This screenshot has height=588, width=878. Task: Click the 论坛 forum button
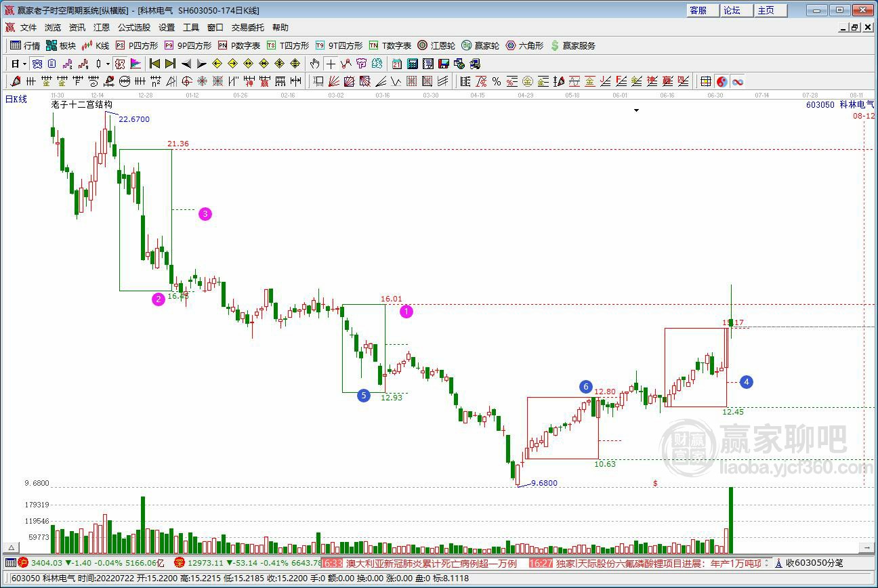pyautogui.click(x=736, y=10)
